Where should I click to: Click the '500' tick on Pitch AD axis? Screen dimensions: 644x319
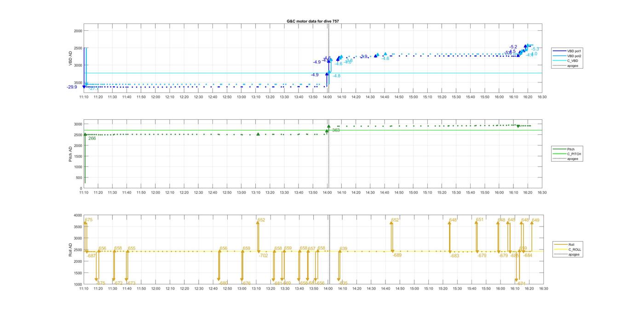click(79, 178)
